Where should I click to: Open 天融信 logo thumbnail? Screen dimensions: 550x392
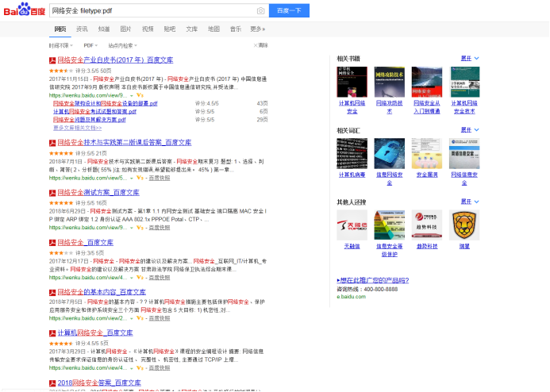pyautogui.click(x=352, y=225)
